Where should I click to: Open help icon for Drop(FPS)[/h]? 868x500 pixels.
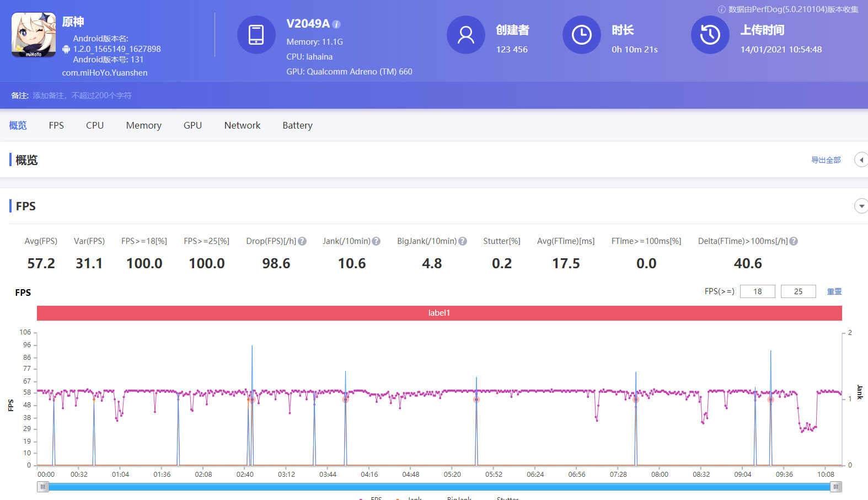point(302,241)
